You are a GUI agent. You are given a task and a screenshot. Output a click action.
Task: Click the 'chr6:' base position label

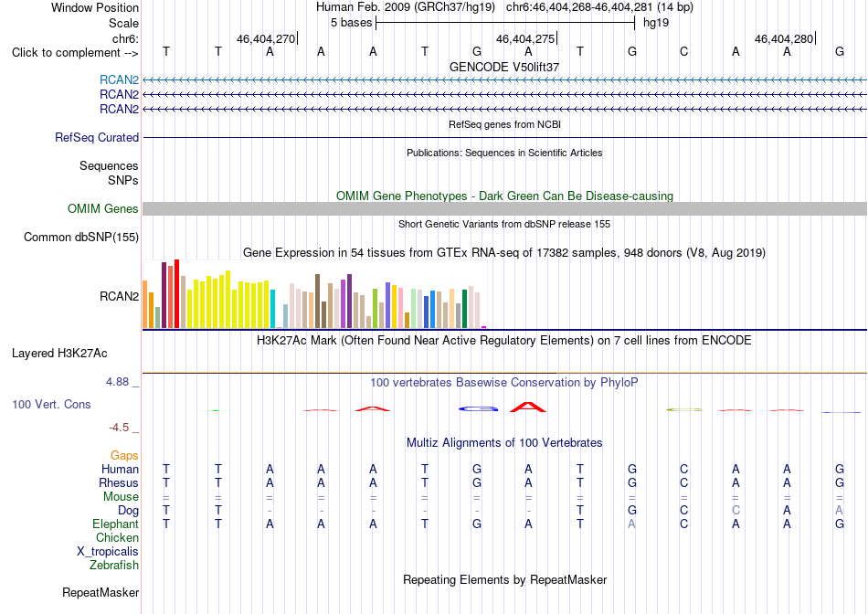click(x=125, y=38)
